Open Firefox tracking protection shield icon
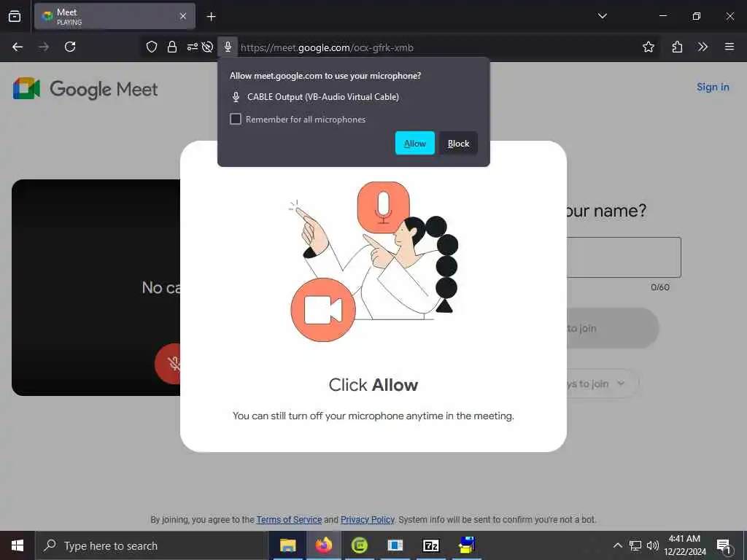 click(x=152, y=47)
